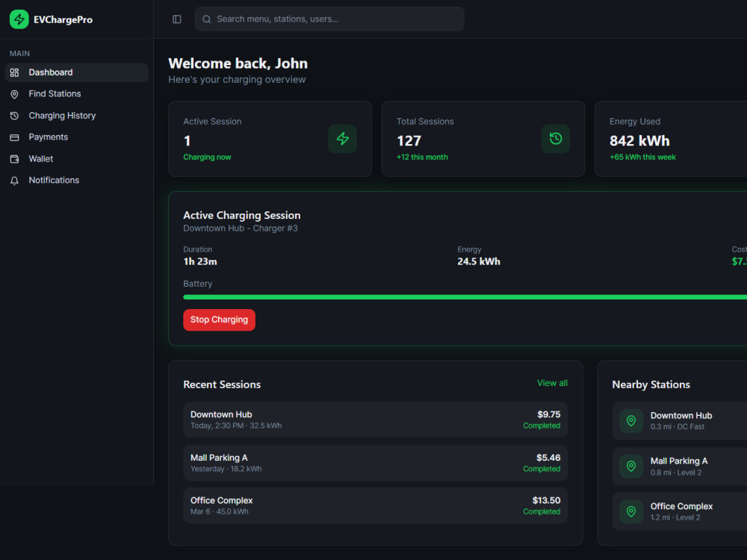Click the Office Complex nearby station pin icon
This screenshot has height=560, width=747.
pos(631,511)
